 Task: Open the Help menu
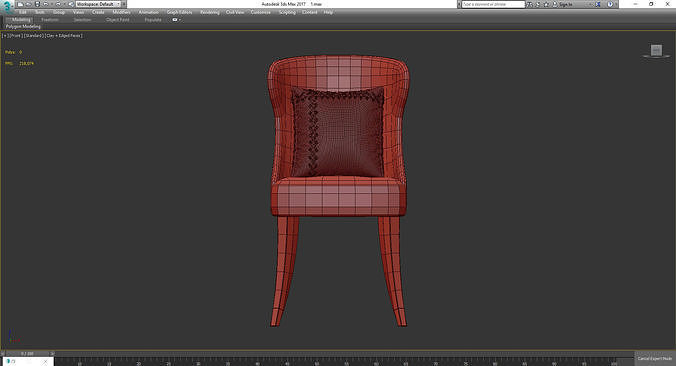click(328, 12)
